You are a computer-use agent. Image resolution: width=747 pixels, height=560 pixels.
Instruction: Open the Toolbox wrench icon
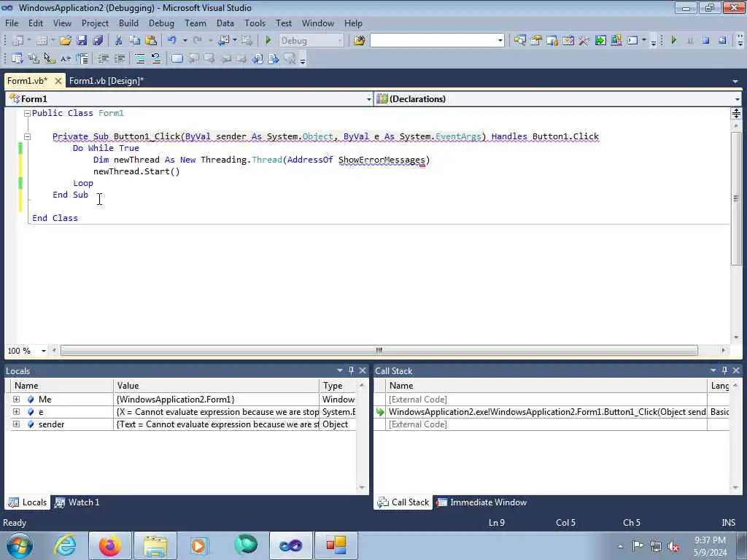[x=584, y=41]
